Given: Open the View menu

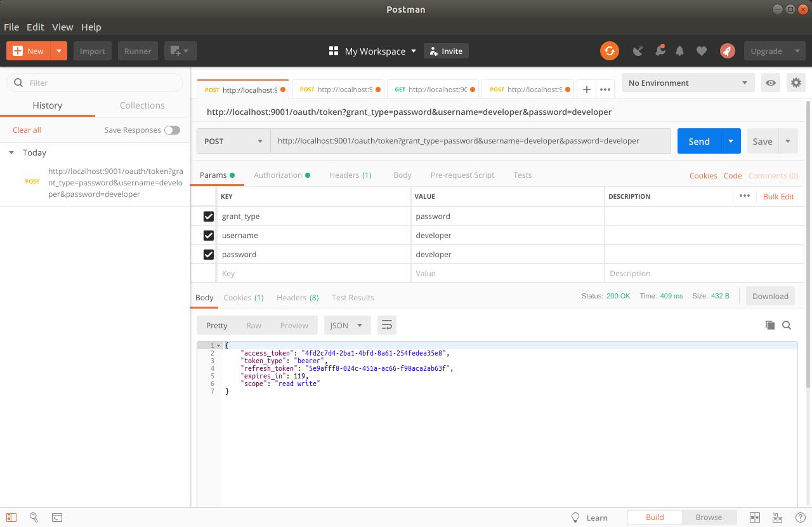Looking at the screenshot, I should [x=62, y=27].
